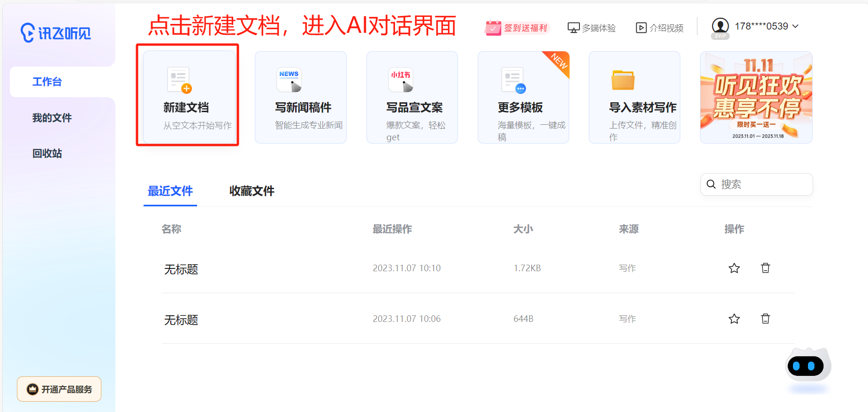
Task: Switch to the 收藏文件 tab
Action: pos(251,191)
